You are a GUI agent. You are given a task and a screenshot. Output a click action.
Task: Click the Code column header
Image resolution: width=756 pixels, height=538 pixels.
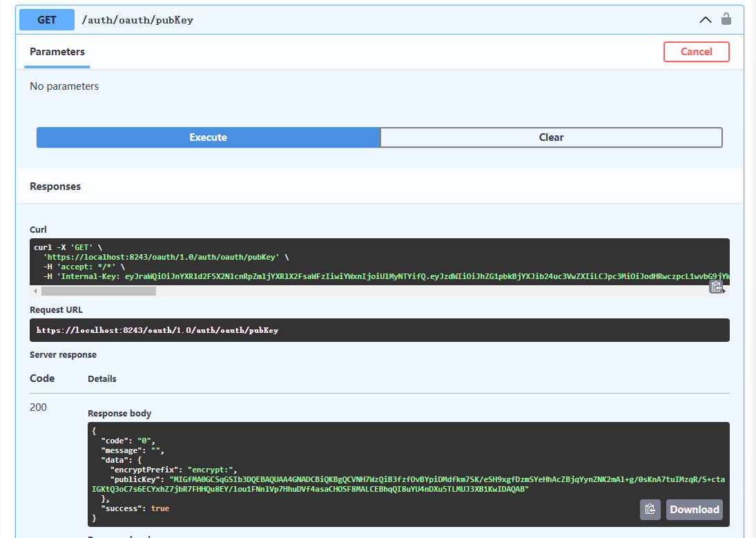point(42,378)
